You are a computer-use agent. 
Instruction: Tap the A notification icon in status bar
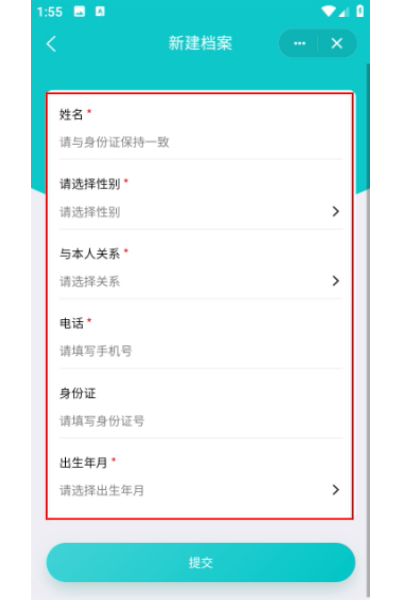point(100,11)
